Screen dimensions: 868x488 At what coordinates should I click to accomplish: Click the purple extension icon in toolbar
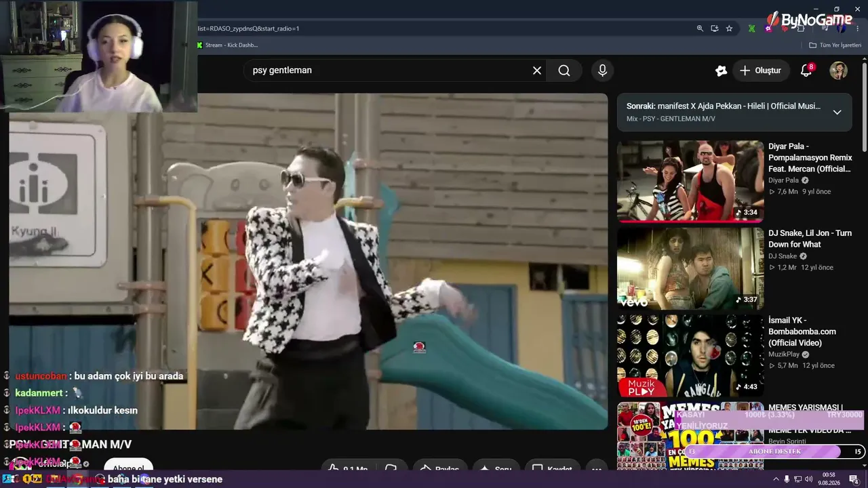click(x=768, y=28)
